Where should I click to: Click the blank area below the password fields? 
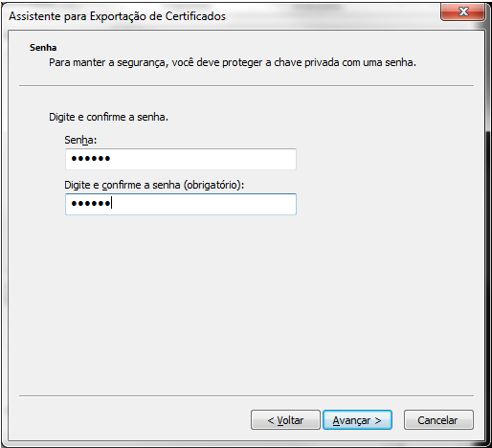pyautogui.click(x=246, y=303)
